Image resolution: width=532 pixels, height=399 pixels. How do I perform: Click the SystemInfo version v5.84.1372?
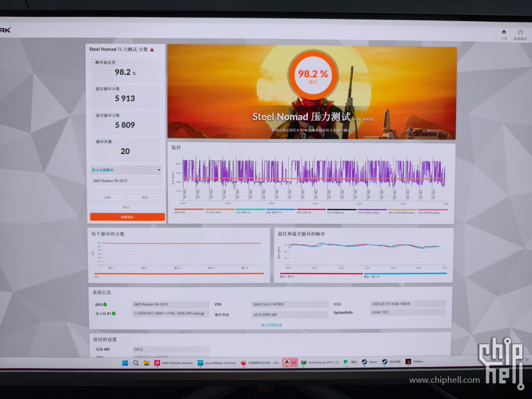(x=408, y=312)
